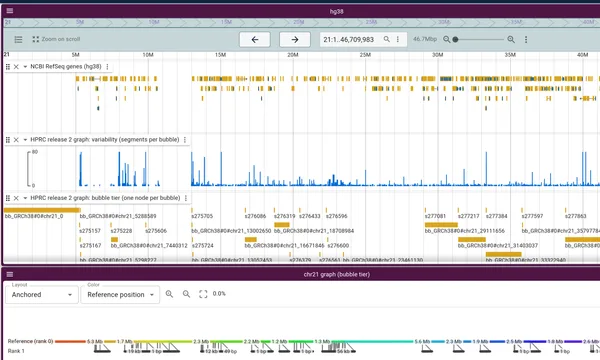Collapse the variability track
This screenshot has height=360, width=600.
[x=25, y=140]
